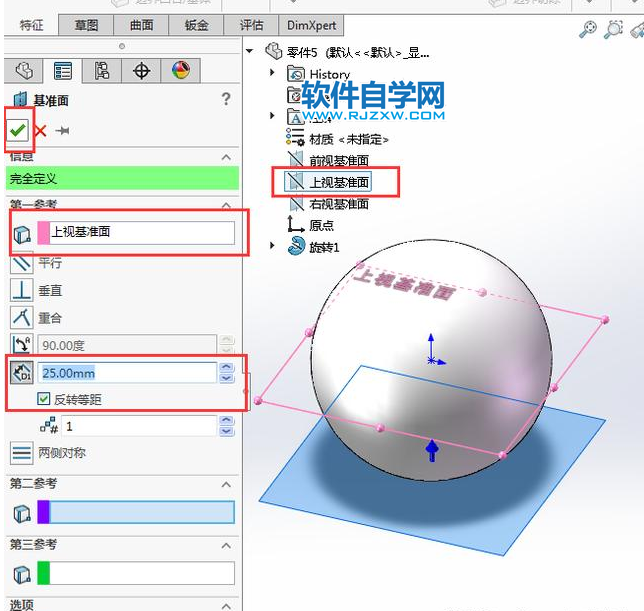644x611 pixels.
Task: Toggle the angle constraint icon beside 90.00度
Action: tap(21, 345)
